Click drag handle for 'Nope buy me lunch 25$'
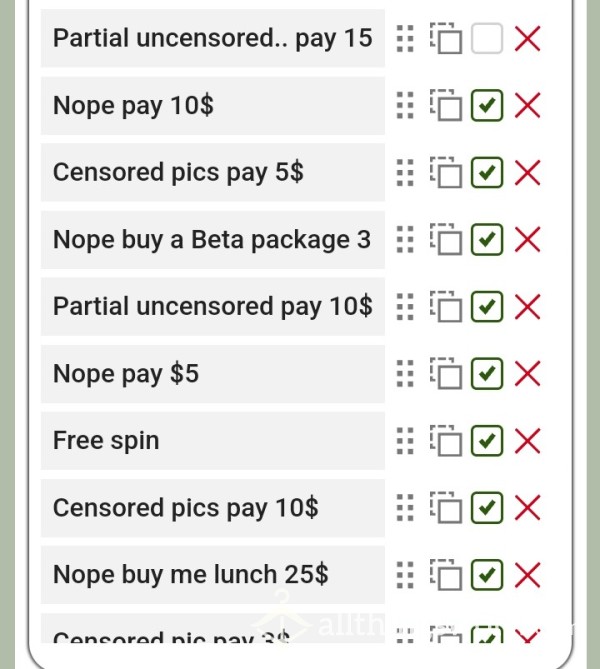 click(405, 575)
